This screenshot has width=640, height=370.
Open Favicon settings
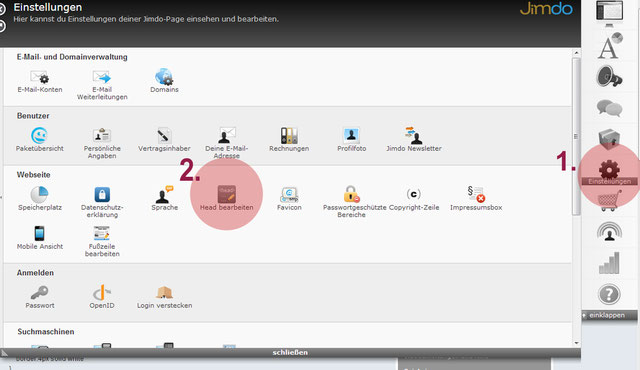[x=289, y=199]
